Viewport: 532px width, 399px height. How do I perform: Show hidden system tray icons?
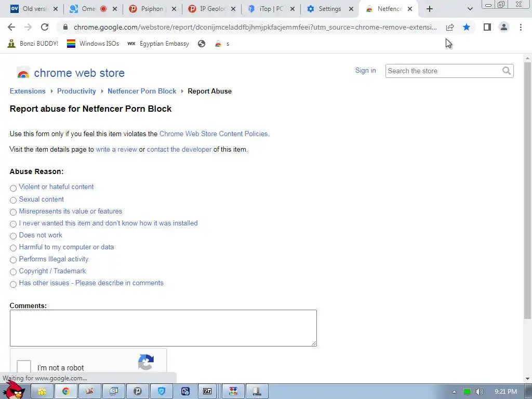click(x=454, y=392)
